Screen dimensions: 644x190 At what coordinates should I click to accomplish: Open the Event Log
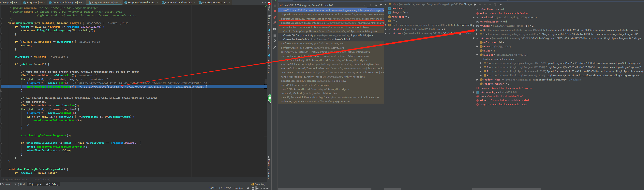tap(258, 184)
